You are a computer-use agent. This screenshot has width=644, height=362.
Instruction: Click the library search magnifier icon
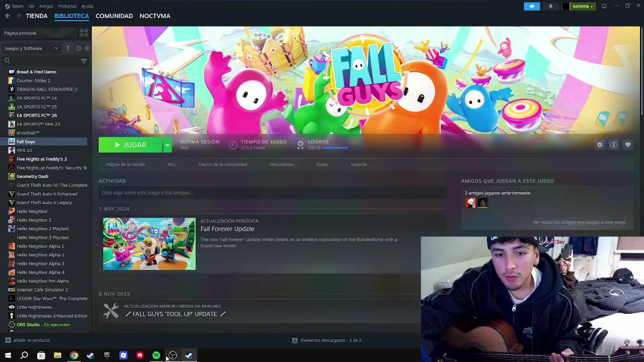[x=7, y=61]
